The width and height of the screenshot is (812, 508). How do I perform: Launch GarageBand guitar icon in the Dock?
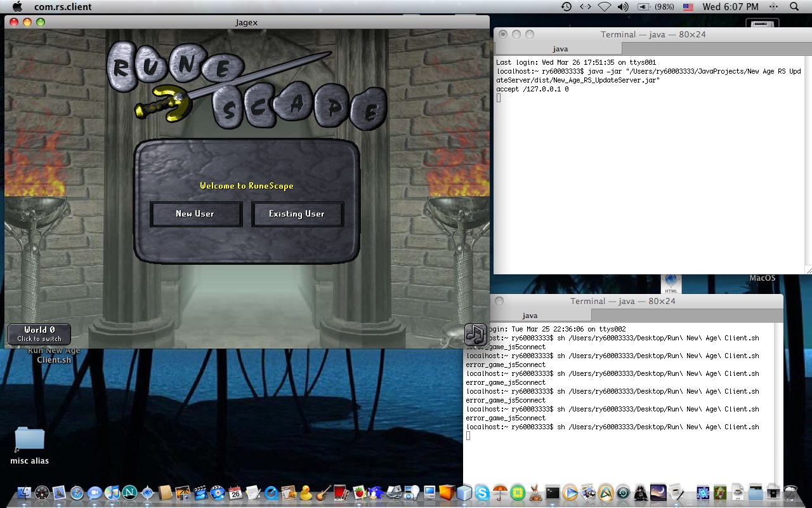pos(324,493)
